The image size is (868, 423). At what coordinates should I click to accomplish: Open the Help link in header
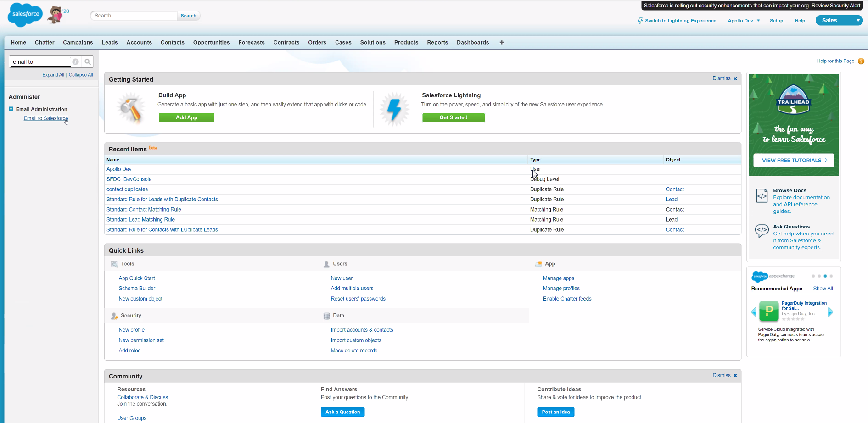click(x=800, y=21)
